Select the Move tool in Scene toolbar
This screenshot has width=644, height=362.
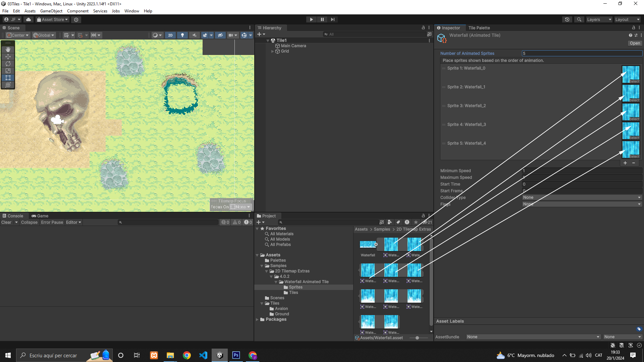click(8, 56)
